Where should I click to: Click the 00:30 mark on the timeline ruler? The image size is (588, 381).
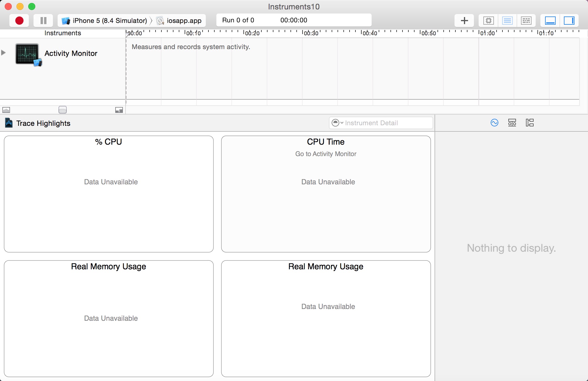click(x=311, y=33)
